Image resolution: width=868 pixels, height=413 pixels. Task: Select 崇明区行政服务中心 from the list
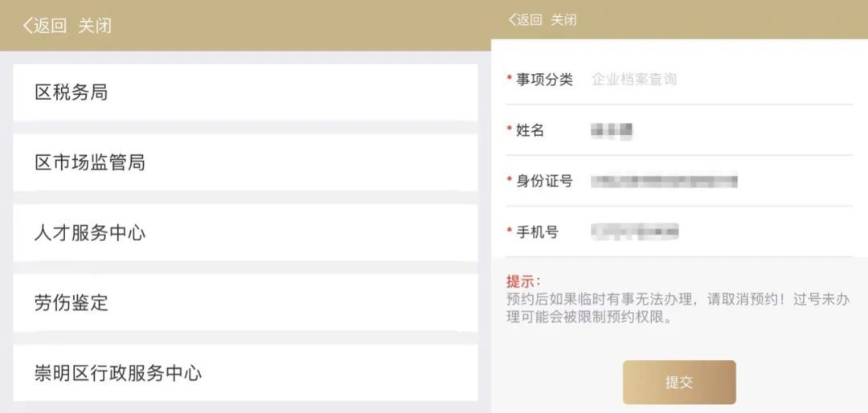pyautogui.click(x=245, y=373)
